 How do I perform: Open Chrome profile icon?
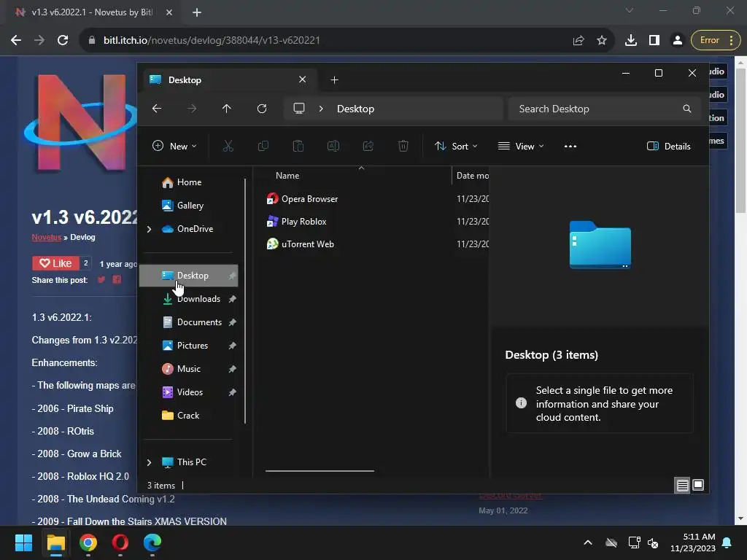coord(678,40)
